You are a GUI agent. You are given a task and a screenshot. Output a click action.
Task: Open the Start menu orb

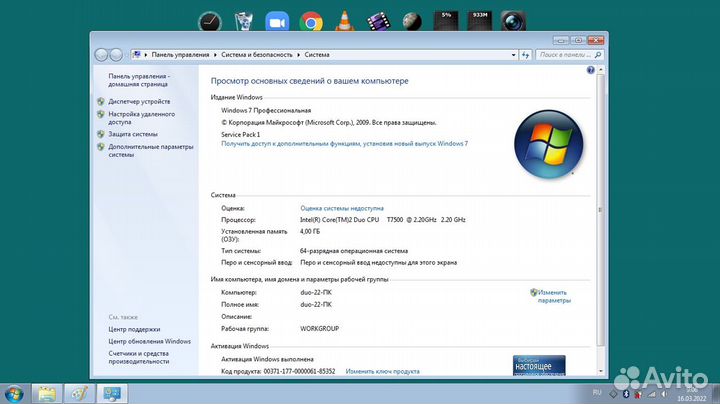(x=14, y=394)
